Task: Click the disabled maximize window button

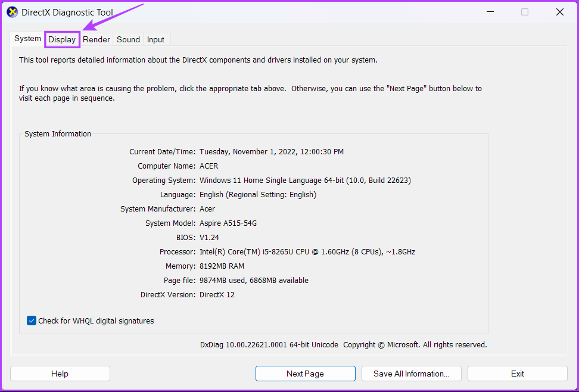Action: (525, 12)
